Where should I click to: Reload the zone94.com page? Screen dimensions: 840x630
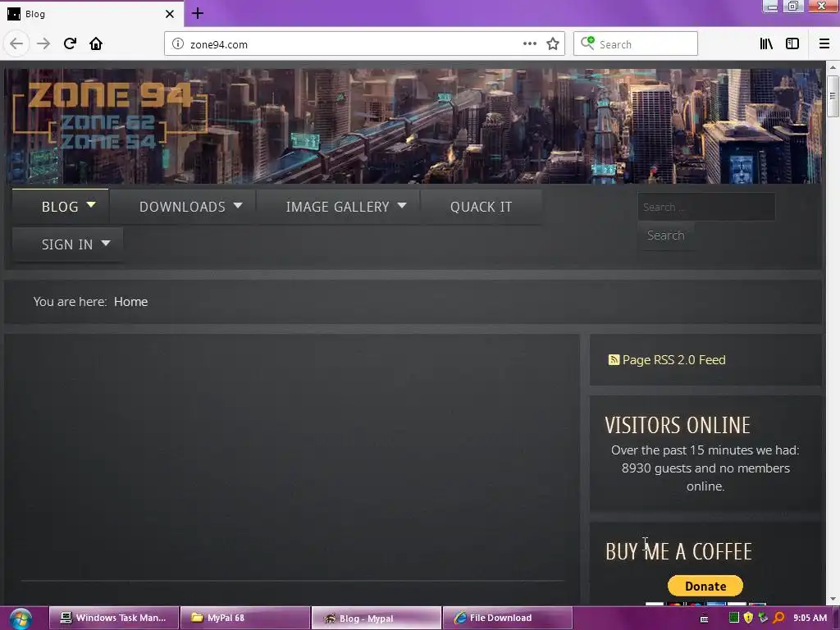click(70, 44)
